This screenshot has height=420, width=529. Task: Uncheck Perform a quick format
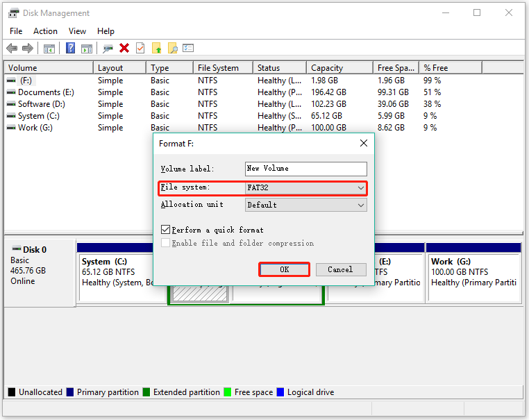tap(165, 230)
